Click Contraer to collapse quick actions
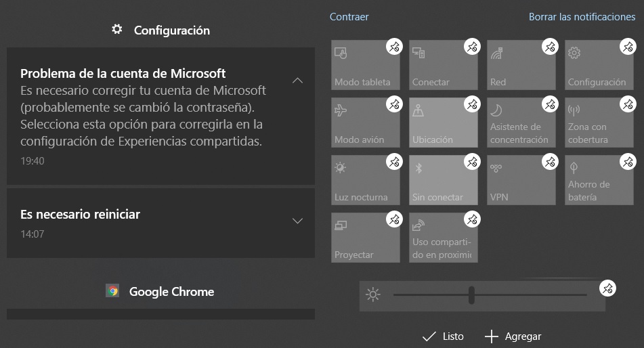 tap(349, 17)
